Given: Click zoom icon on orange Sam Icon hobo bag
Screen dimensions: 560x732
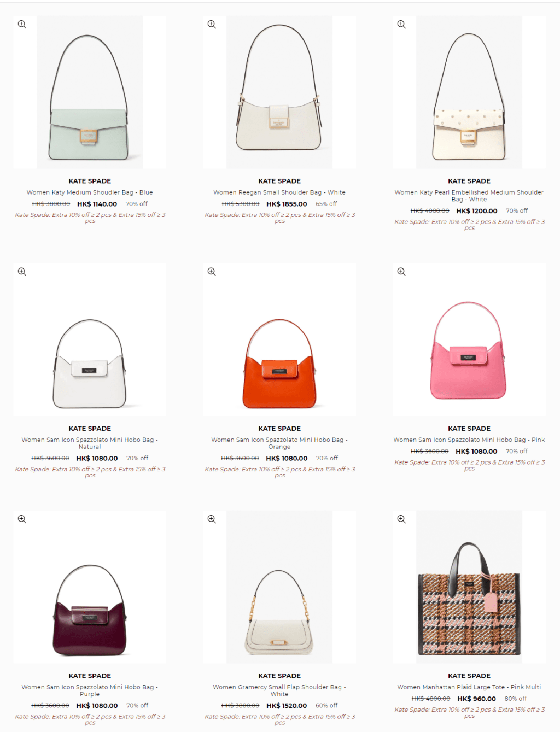Looking at the screenshot, I should click(x=212, y=272).
